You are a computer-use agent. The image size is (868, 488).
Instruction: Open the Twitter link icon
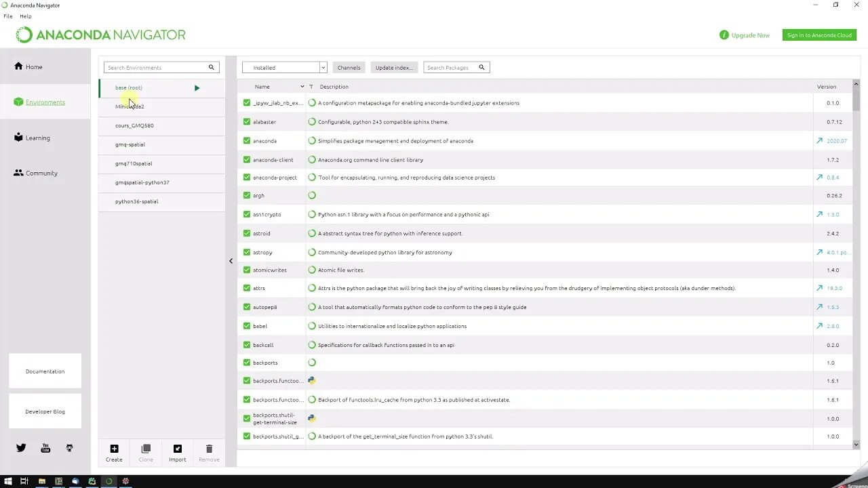coord(21,448)
